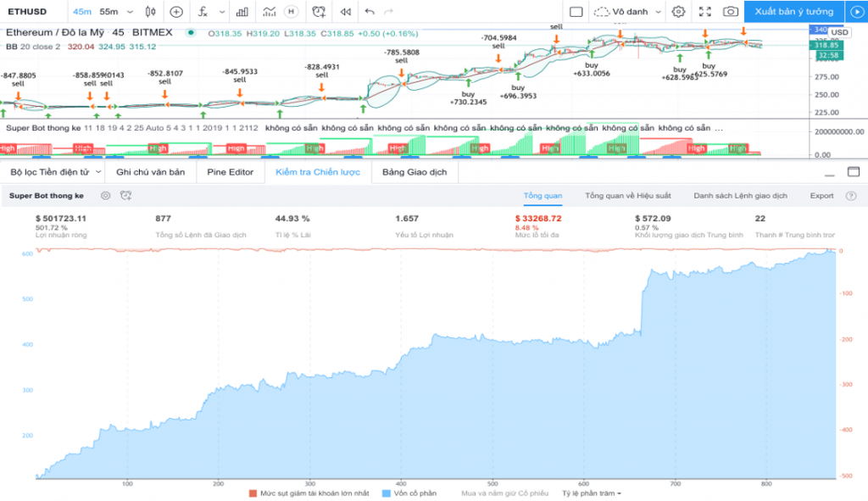Expand the 'Bộ lọc Tiền điện tử' menu
Image resolution: width=868 pixels, height=501 pixels.
(52, 171)
